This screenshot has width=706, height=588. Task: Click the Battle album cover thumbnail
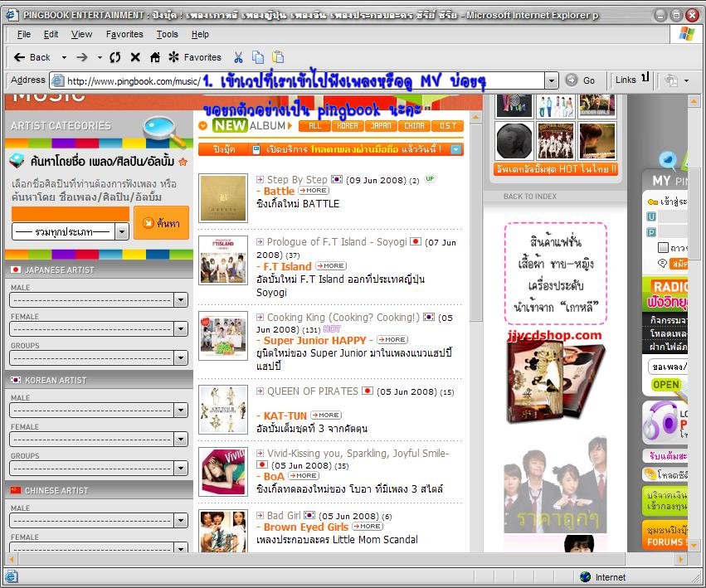tap(223, 198)
